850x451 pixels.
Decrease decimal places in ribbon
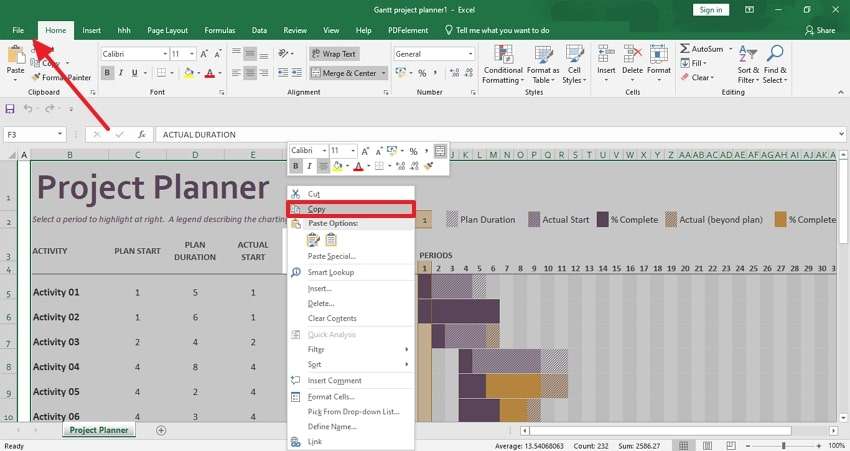[x=469, y=73]
